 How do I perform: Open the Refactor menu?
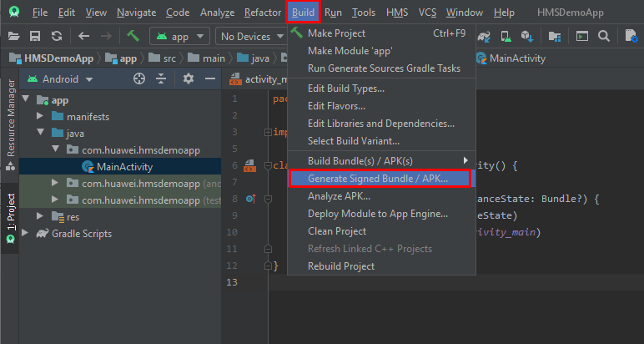click(263, 13)
